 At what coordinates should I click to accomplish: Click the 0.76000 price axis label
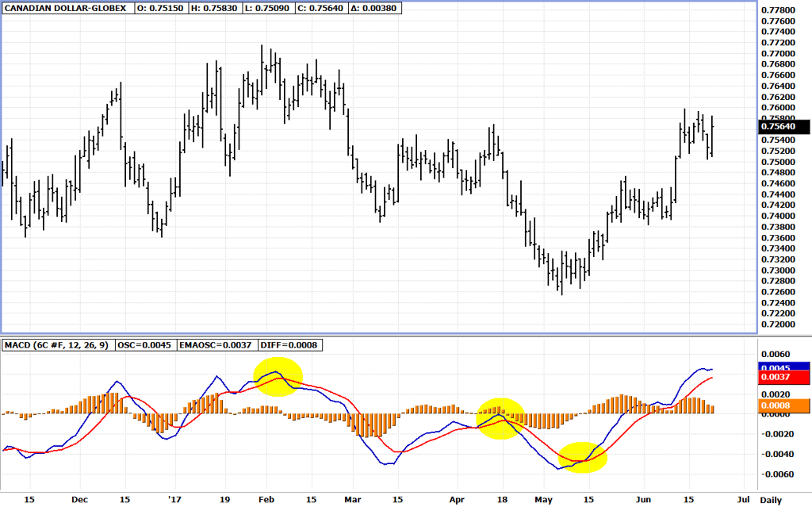tap(779, 108)
